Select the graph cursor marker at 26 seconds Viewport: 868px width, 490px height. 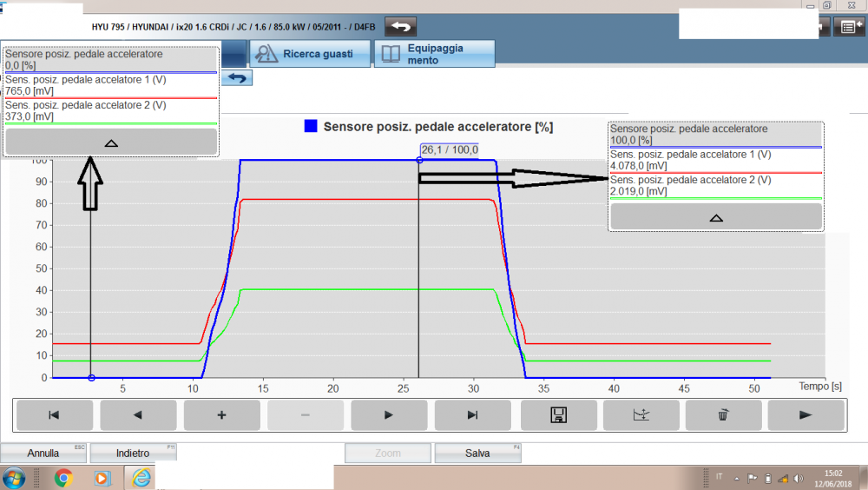coord(419,160)
